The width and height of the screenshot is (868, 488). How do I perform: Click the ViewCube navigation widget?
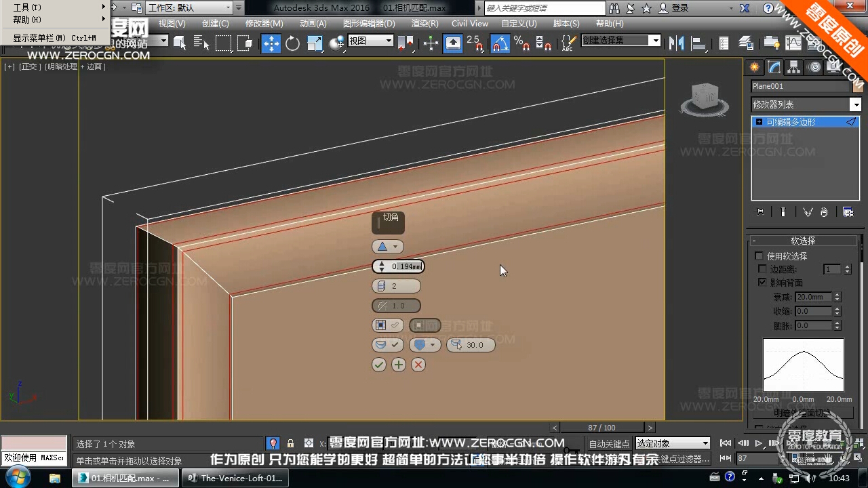705,98
